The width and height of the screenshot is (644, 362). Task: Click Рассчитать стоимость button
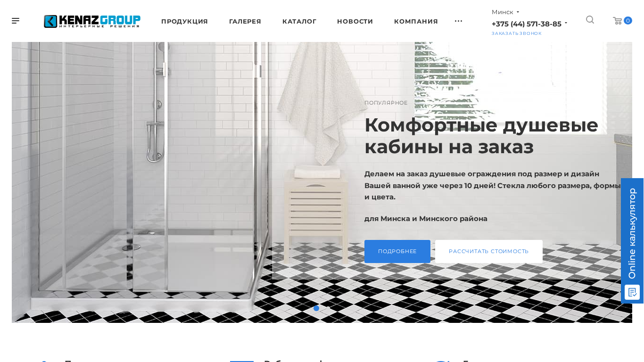pos(489,251)
